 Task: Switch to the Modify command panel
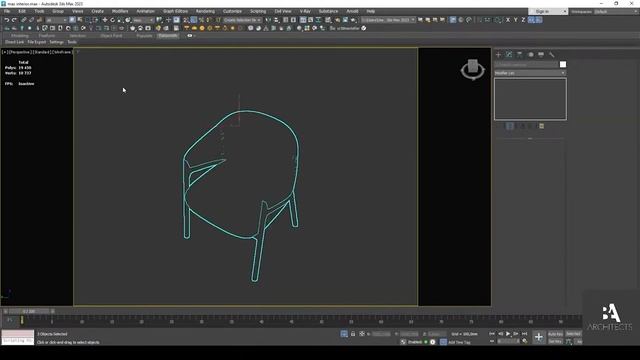[509, 54]
